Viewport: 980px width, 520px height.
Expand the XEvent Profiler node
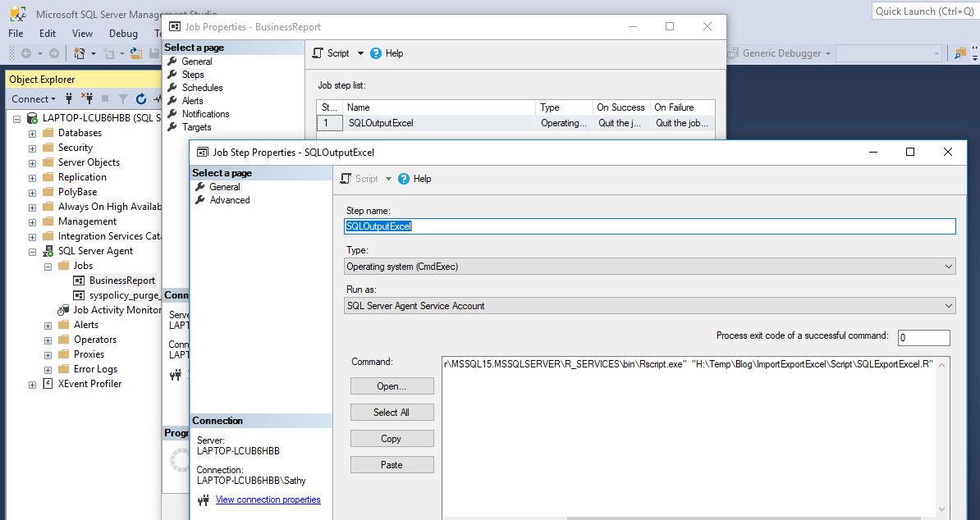(32, 385)
